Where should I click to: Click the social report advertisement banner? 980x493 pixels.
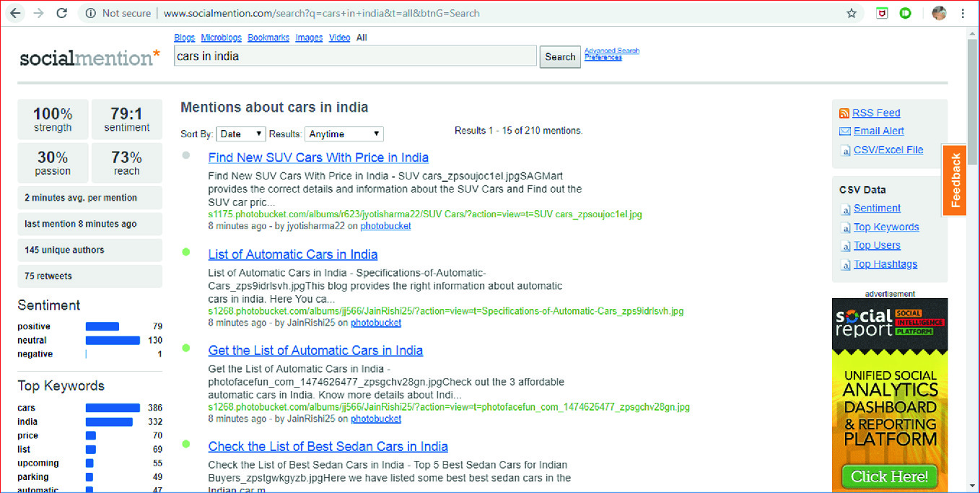point(889,396)
